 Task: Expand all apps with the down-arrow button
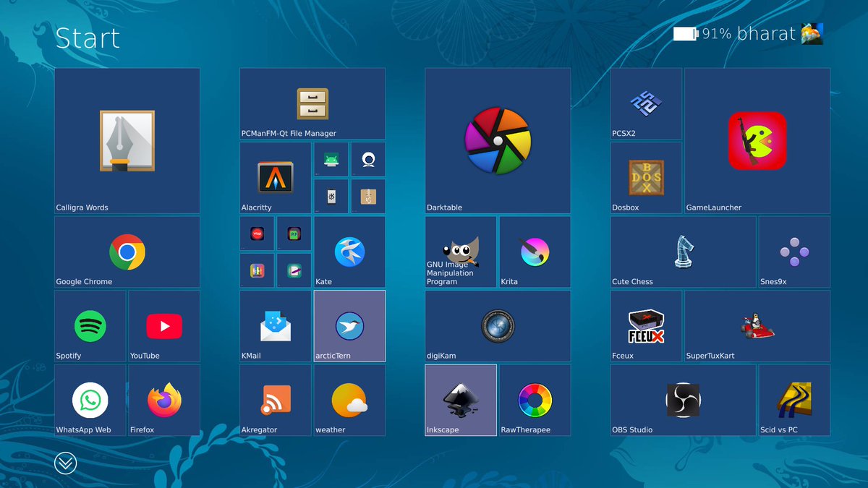[65, 463]
